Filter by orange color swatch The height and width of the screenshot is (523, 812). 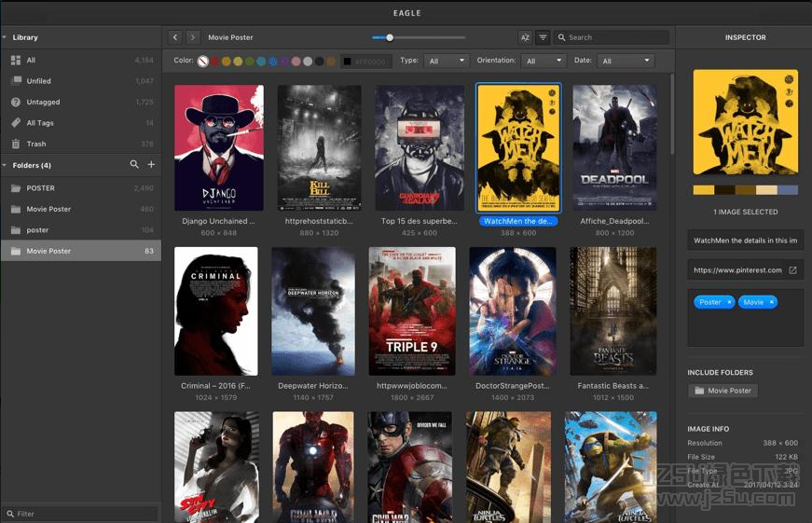[227, 62]
